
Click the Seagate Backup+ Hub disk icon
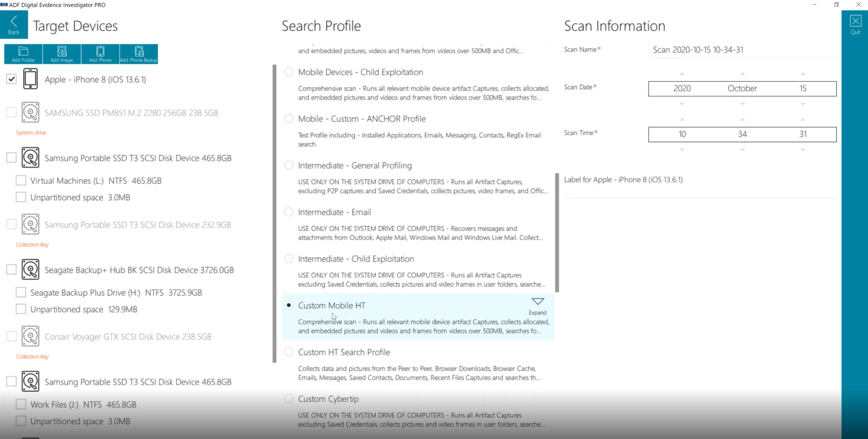click(x=30, y=270)
